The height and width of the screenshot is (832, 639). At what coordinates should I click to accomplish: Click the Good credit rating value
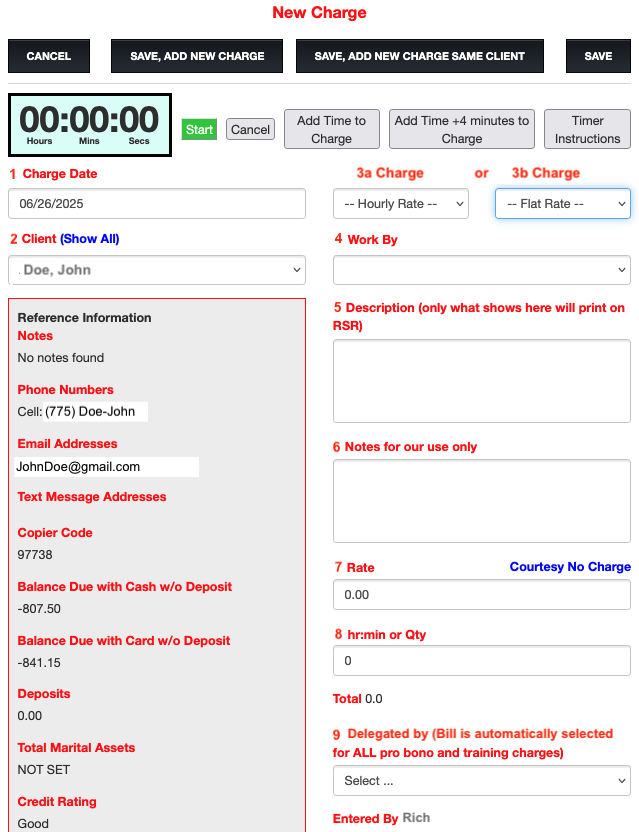click(x=33, y=824)
